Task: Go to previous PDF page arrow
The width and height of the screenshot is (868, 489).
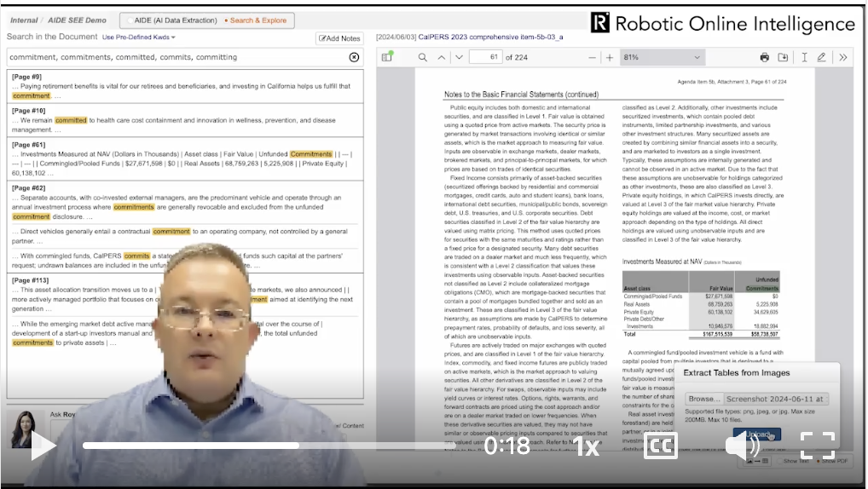Action: coord(441,58)
